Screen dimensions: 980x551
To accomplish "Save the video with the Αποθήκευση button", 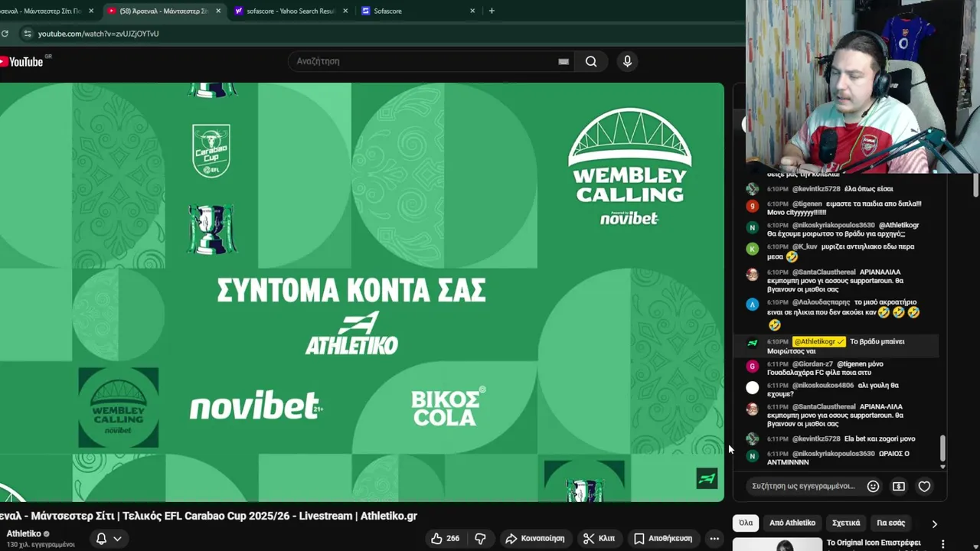I will (x=663, y=538).
